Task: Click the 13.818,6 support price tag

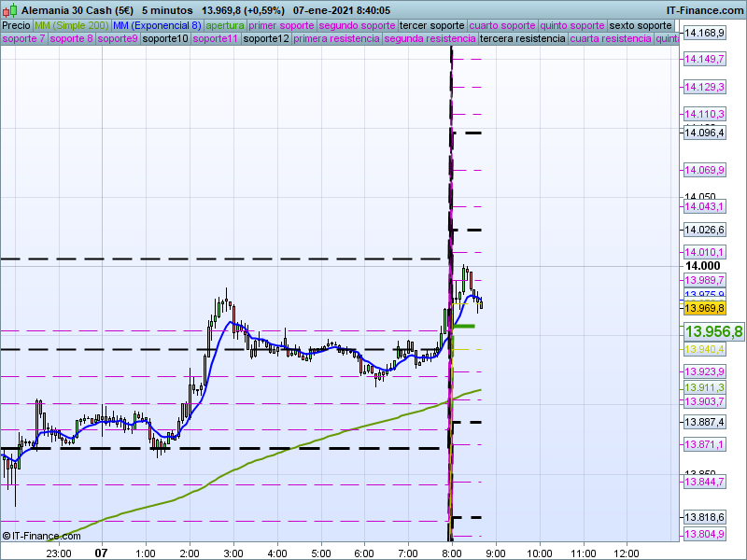Action: [x=705, y=517]
